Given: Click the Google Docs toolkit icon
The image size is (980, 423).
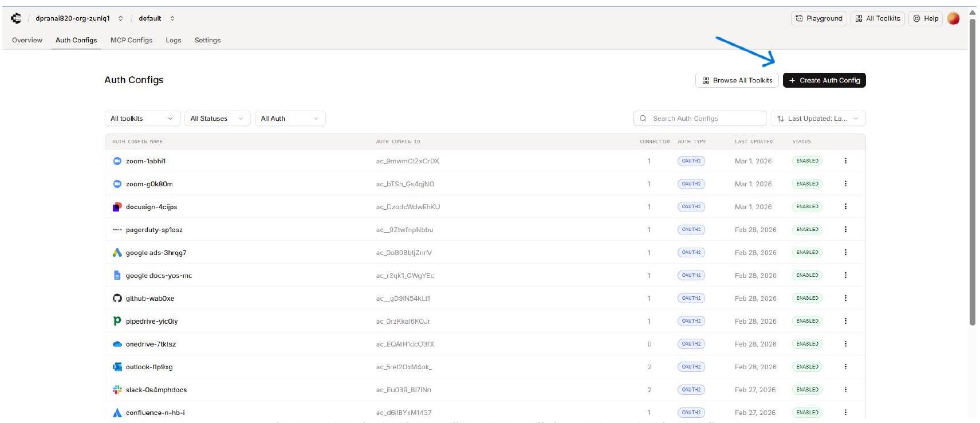Looking at the screenshot, I should click(x=117, y=276).
